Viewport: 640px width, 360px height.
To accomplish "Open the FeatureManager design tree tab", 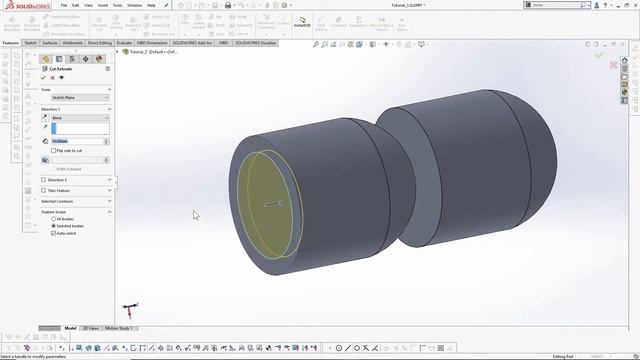I will (x=46, y=59).
